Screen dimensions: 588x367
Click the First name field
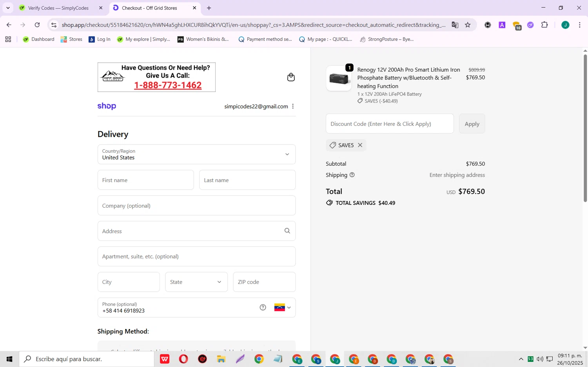(145, 180)
